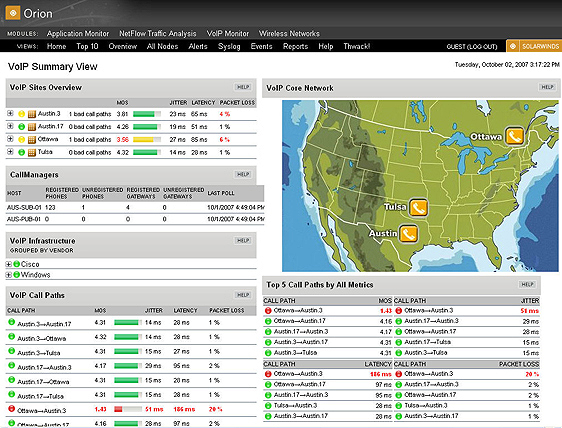Click building icon next to Austin.17

click(32, 127)
